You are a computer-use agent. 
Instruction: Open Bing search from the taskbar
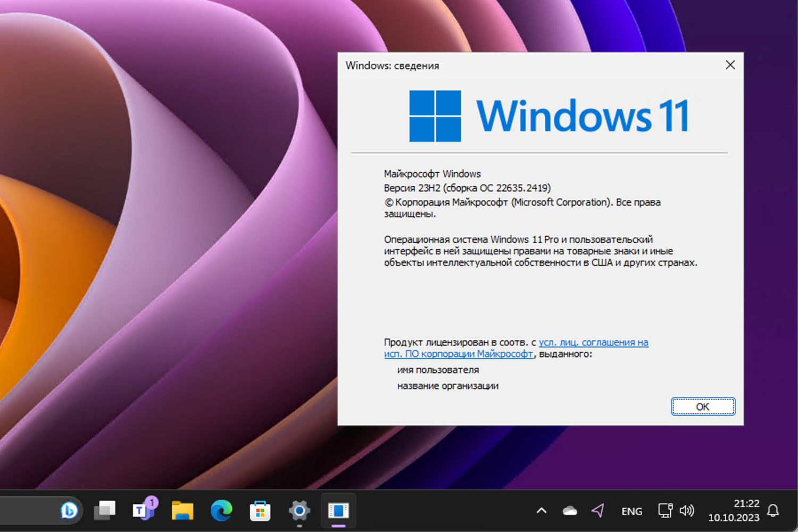pos(69,511)
